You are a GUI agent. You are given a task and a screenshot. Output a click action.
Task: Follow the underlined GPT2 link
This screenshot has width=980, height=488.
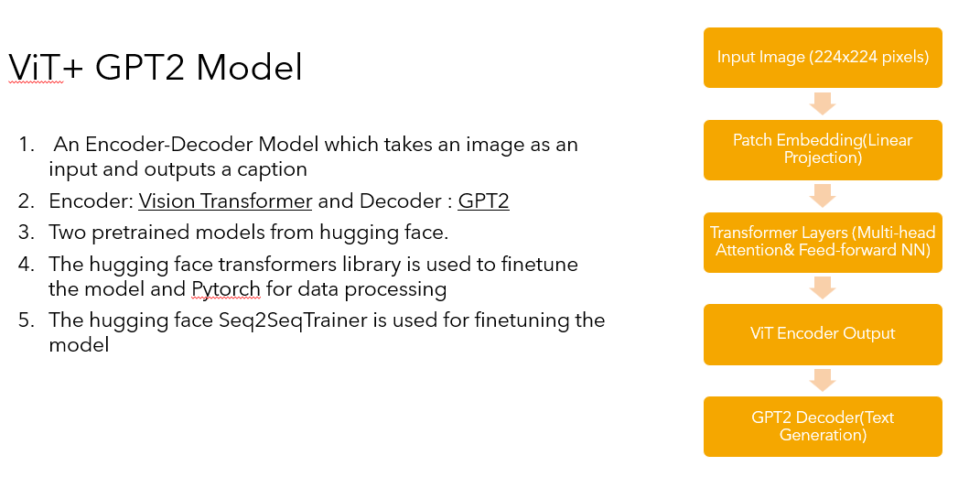coord(483,201)
